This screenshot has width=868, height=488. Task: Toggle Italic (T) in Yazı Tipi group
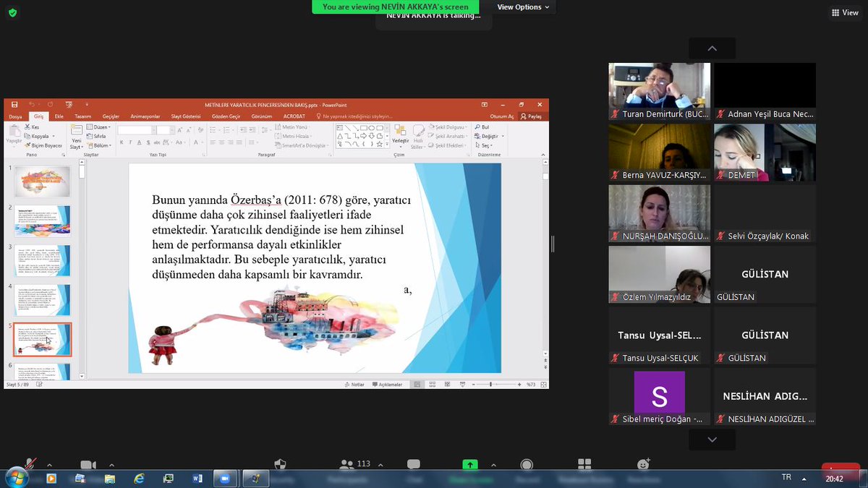(130, 142)
